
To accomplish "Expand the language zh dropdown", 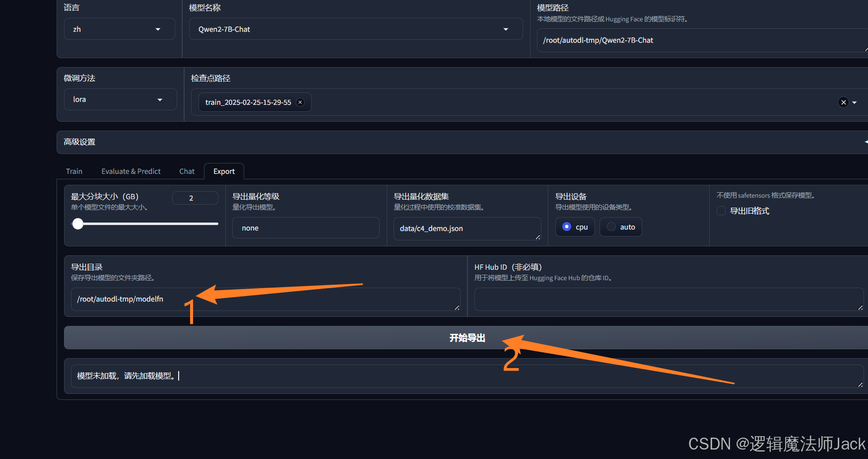I will click(119, 29).
